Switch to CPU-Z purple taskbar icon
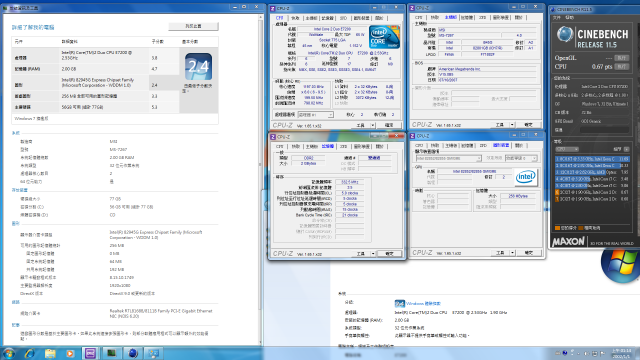Viewport: 640px width, 360px height. [90, 353]
